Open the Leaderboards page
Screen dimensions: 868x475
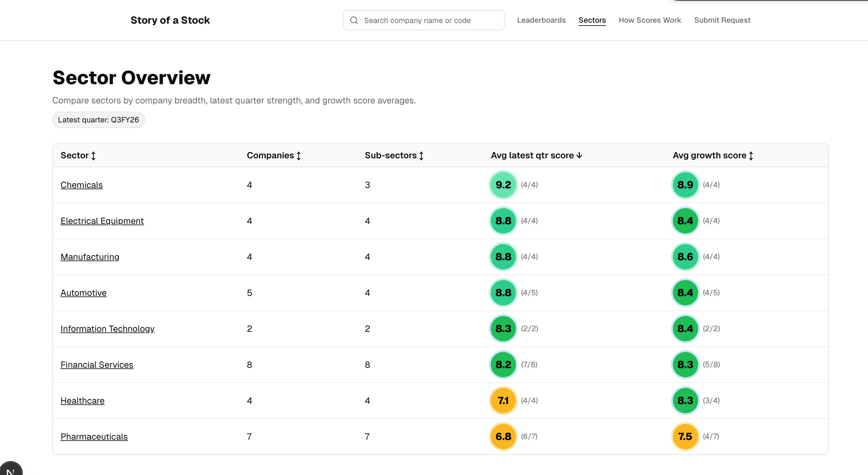coord(541,20)
